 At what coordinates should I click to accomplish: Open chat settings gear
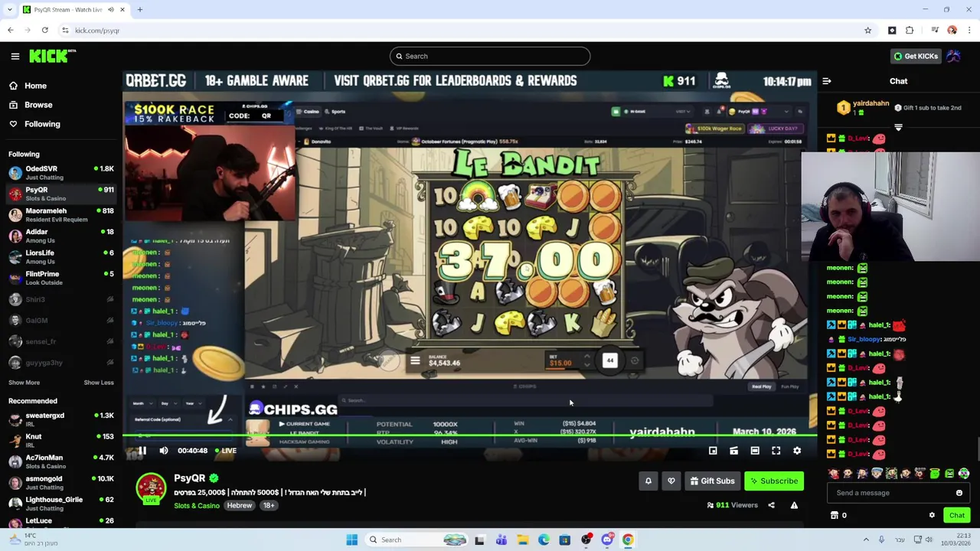[x=932, y=516]
